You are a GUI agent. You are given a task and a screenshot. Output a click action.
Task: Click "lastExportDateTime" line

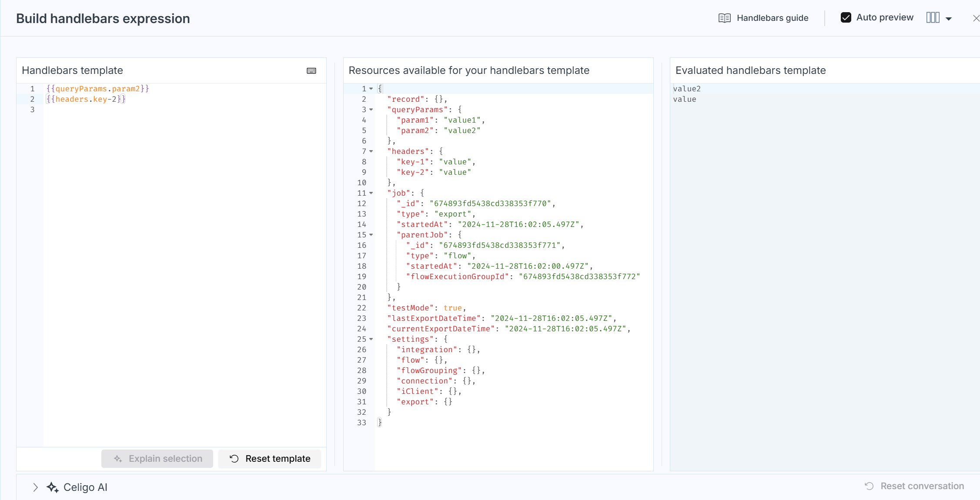502,318
